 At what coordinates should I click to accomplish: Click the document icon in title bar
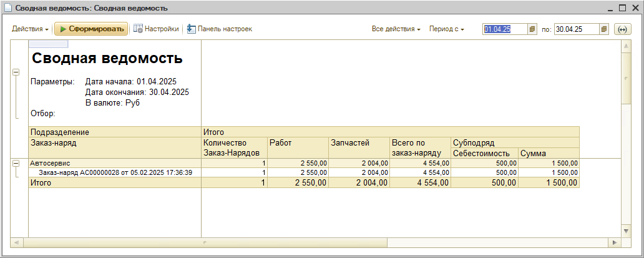coord(7,8)
